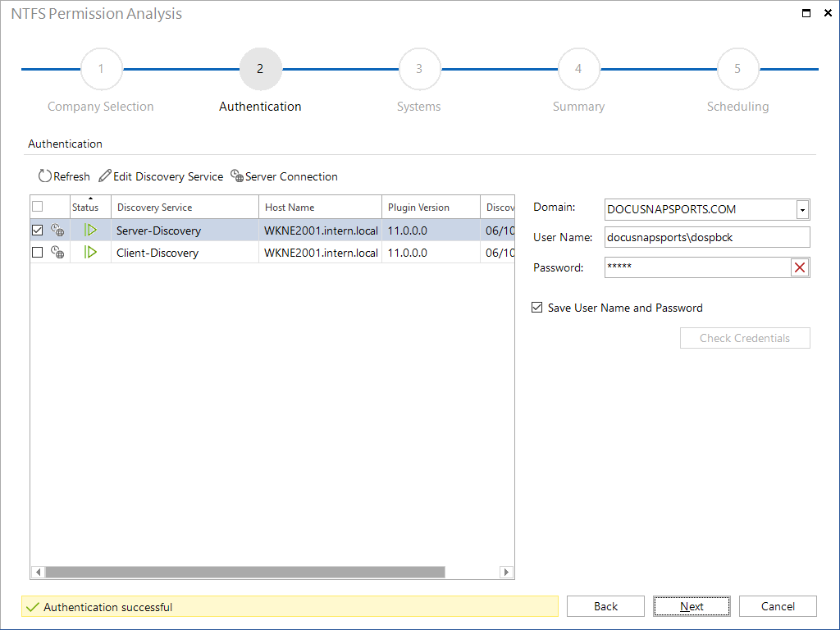
Task: Click the green status icon for Client-Discovery
Action: [x=90, y=253]
